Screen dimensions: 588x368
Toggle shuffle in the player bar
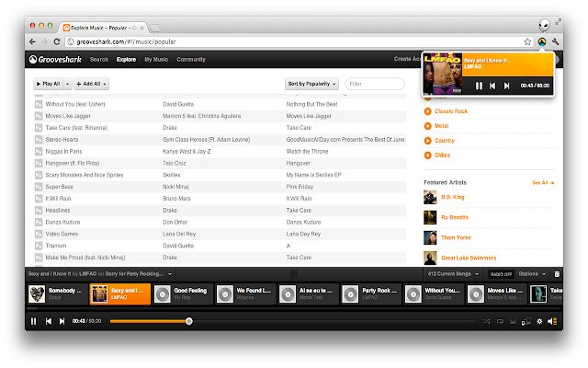click(487, 321)
